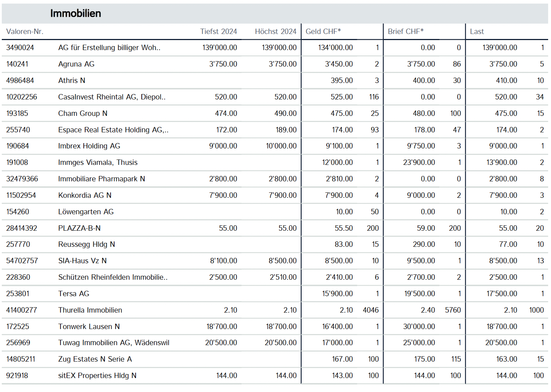The height and width of the screenshot is (392, 551).
Task: Open Zug Estates N Serie A entry
Action: click(95, 359)
